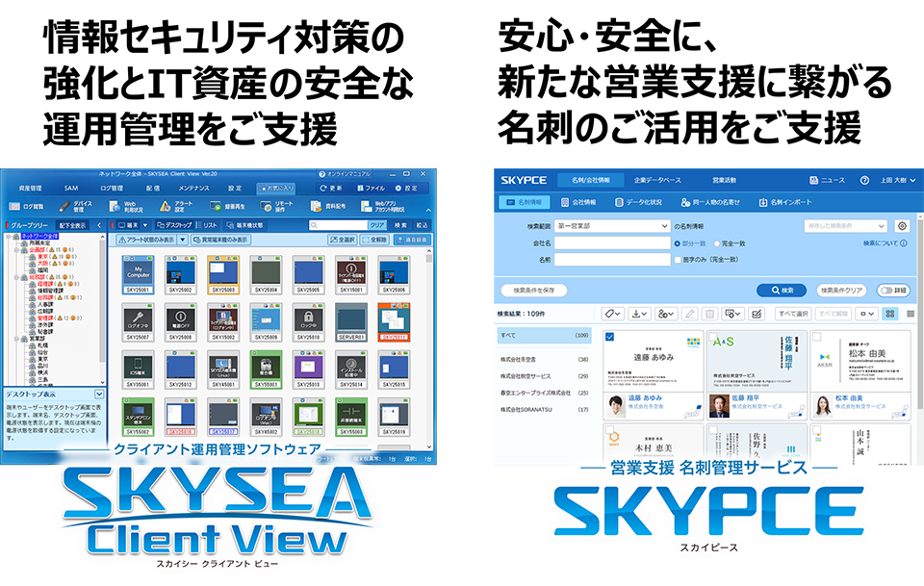Open ログ管理 menu in SKYSEA
924x586 pixels.
(112, 189)
